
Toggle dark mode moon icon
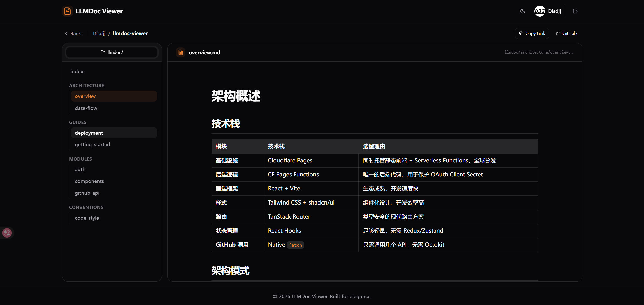523,11
